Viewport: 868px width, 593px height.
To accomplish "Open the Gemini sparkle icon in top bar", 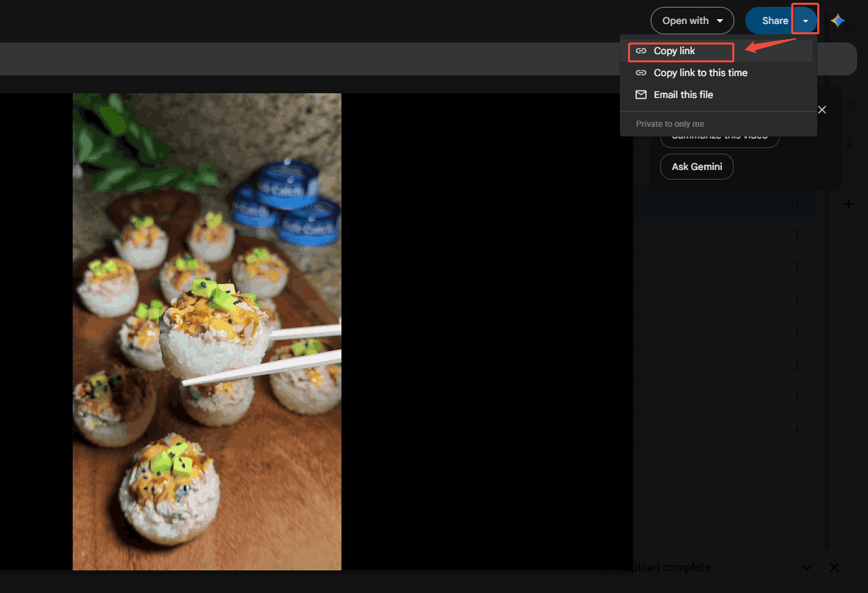I will [x=837, y=21].
